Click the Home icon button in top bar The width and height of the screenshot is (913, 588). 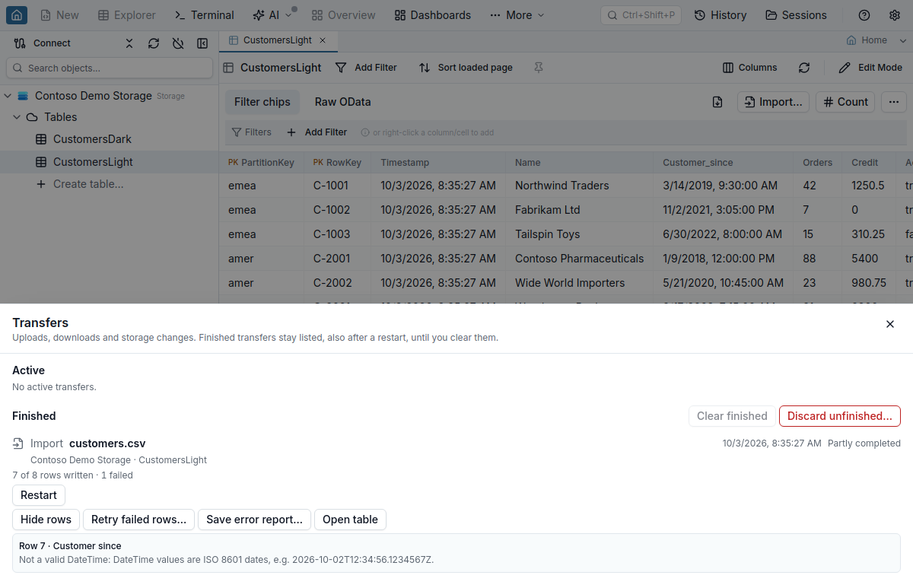17,15
